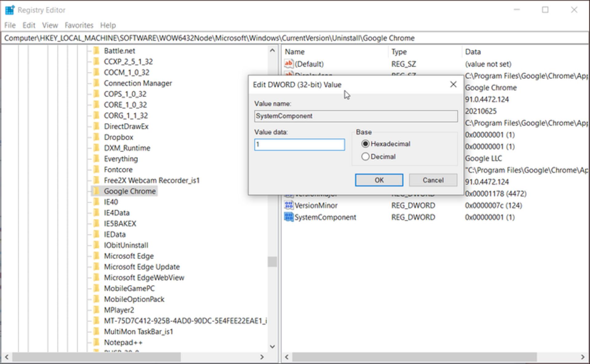
Task: Select the CORG_1_1_32 folder icon
Action: (x=96, y=115)
